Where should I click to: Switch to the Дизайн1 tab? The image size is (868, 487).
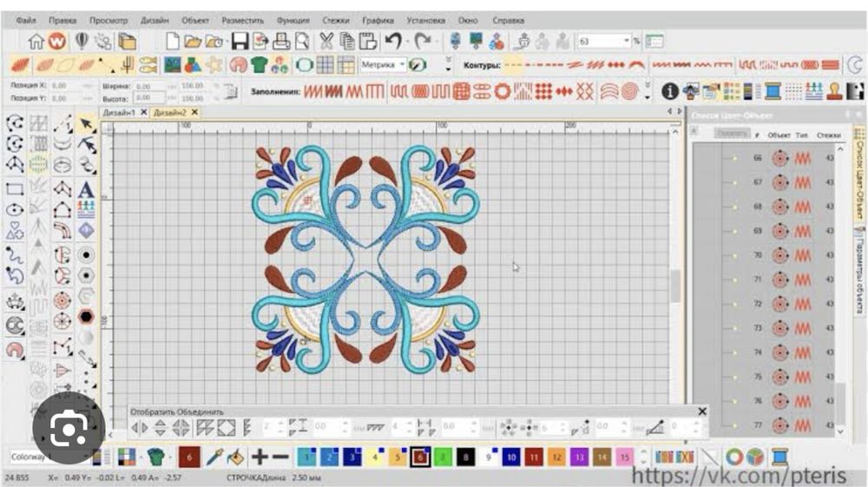pos(118,112)
